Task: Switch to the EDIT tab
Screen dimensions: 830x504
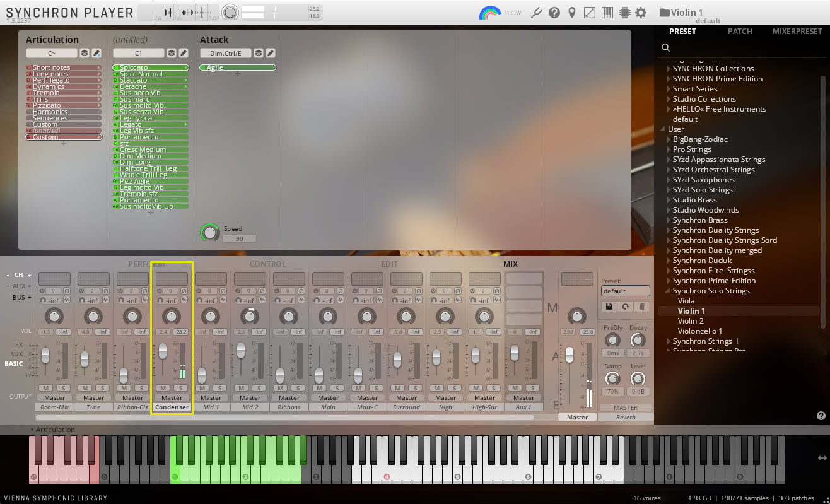Action: tap(389, 264)
